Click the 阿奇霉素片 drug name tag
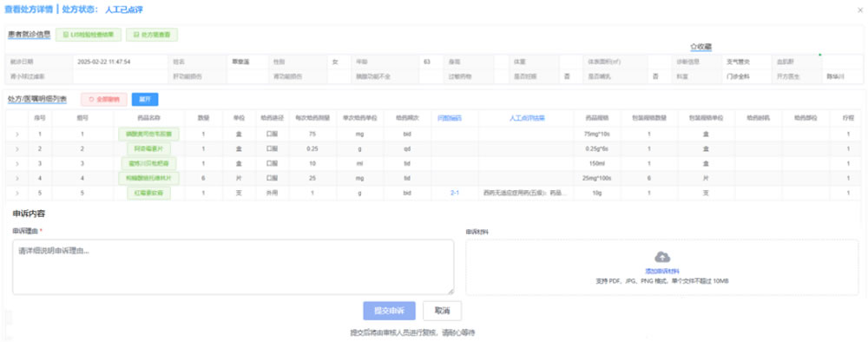Image resolution: width=868 pixels, height=342 pixels. [x=148, y=148]
